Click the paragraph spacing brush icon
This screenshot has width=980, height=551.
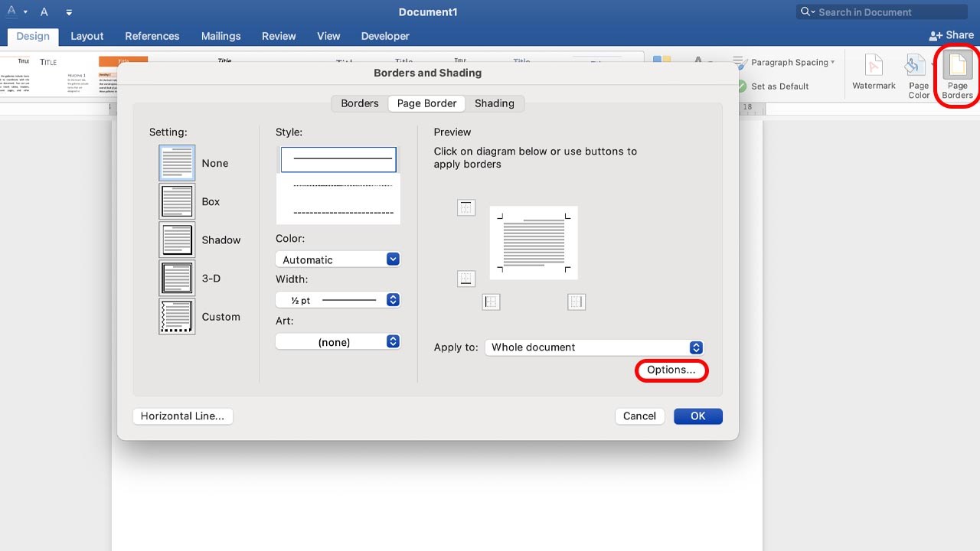click(739, 63)
